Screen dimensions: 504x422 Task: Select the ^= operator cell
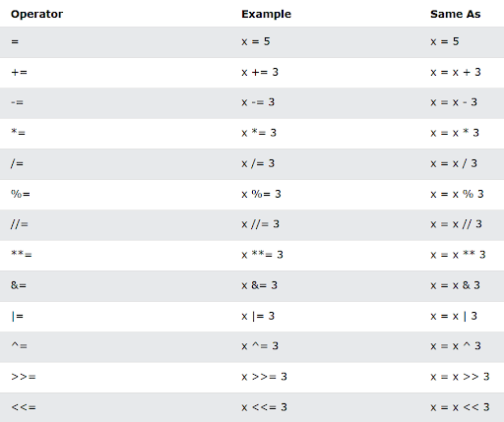tap(19, 346)
